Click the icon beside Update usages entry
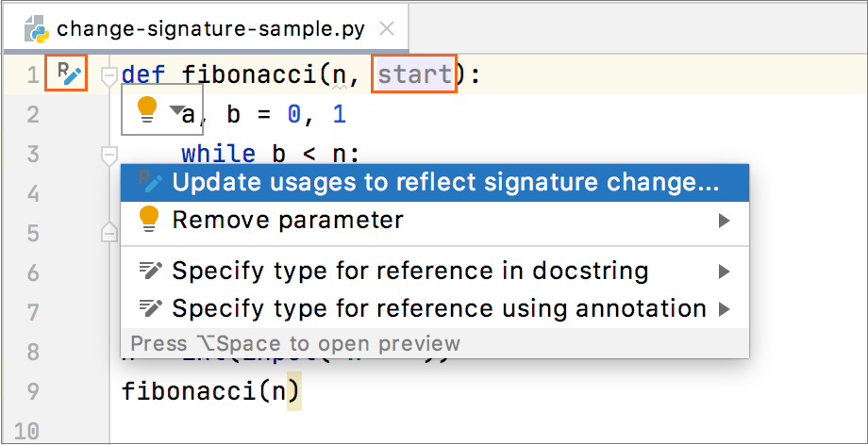Image resolution: width=868 pixels, height=445 pixels. 149,181
